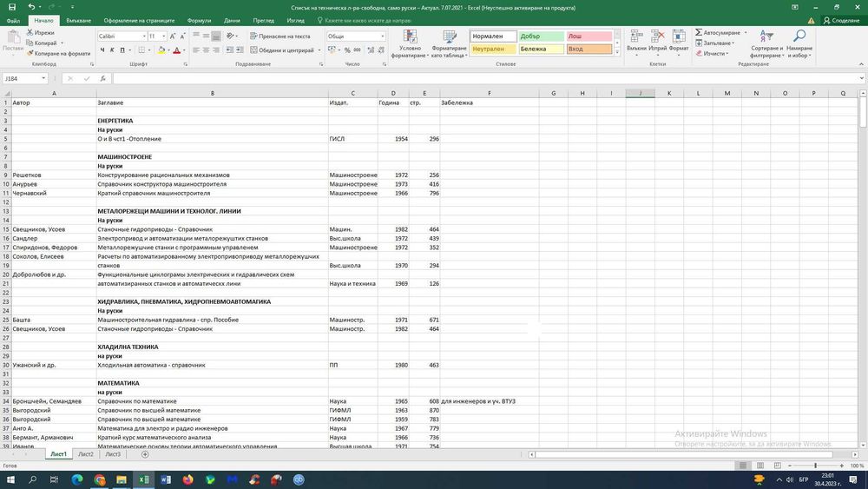
Task: Expand the Copy (Копирай) dropdown arrow
Action: coord(62,43)
